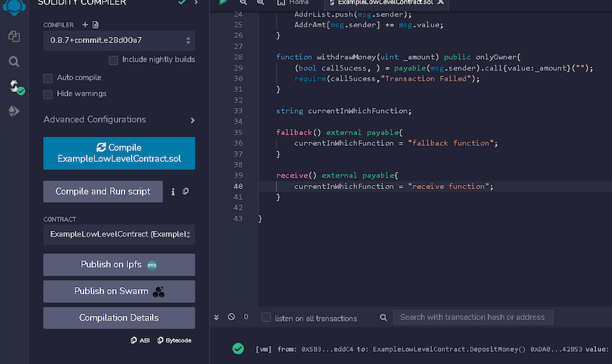612x364 pixels.
Task: Click the green transaction success check icon
Action: (238, 349)
